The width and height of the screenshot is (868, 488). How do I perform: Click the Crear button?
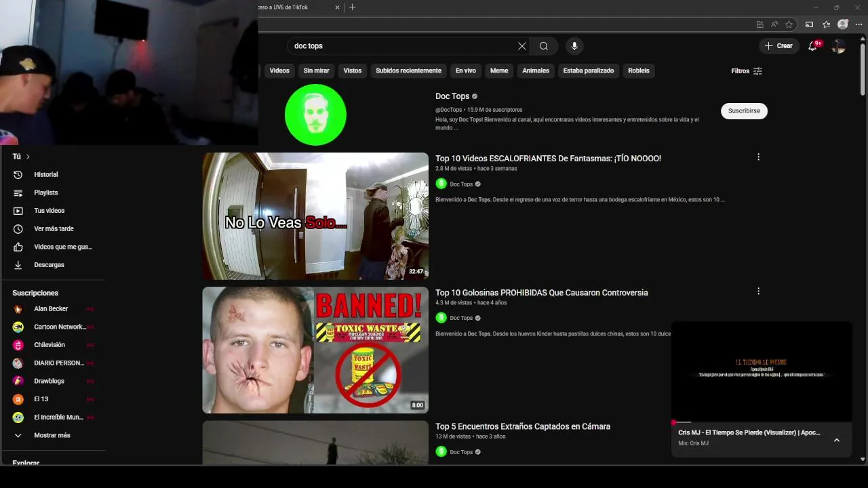coord(778,46)
